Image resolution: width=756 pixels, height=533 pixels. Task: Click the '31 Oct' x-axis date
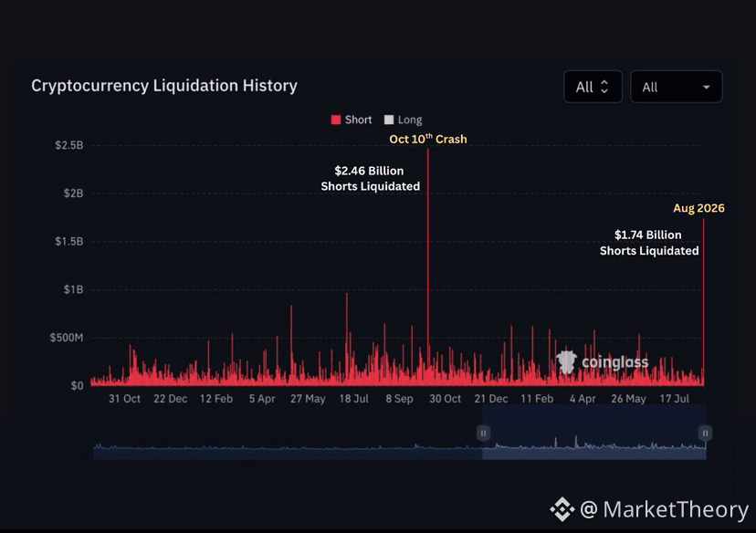click(124, 399)
